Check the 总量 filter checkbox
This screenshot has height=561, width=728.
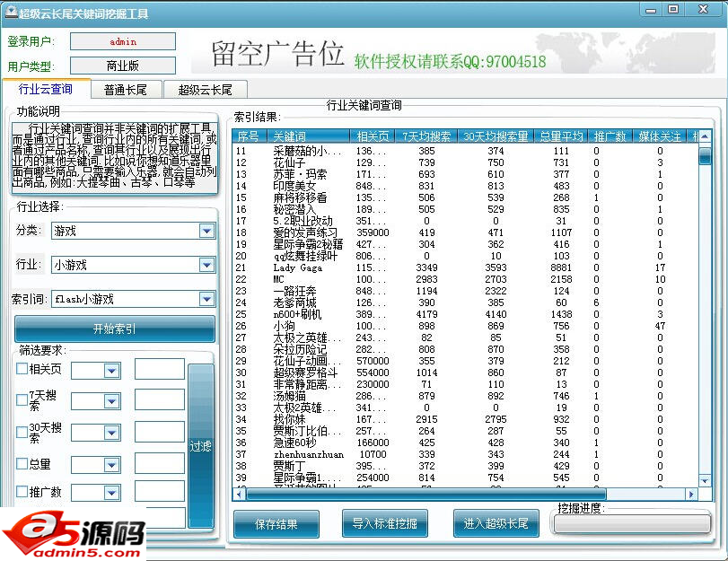(22, 464)
